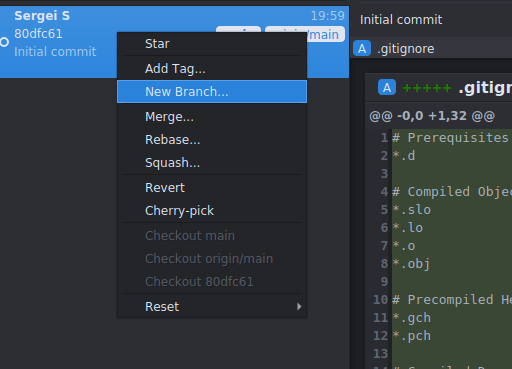Click the blue 'A' badge beside .gitignore in file list
The image size is (512, 369).
coord(362,49)
